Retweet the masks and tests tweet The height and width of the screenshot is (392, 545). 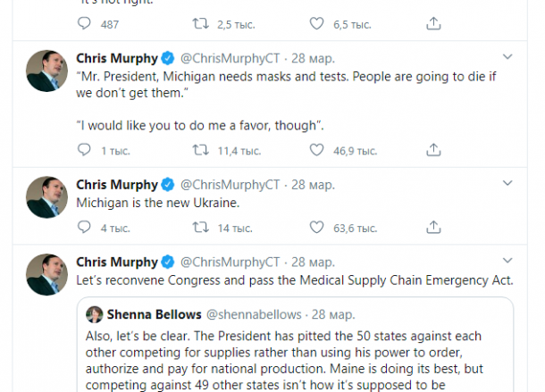click(x=200, y=149)
